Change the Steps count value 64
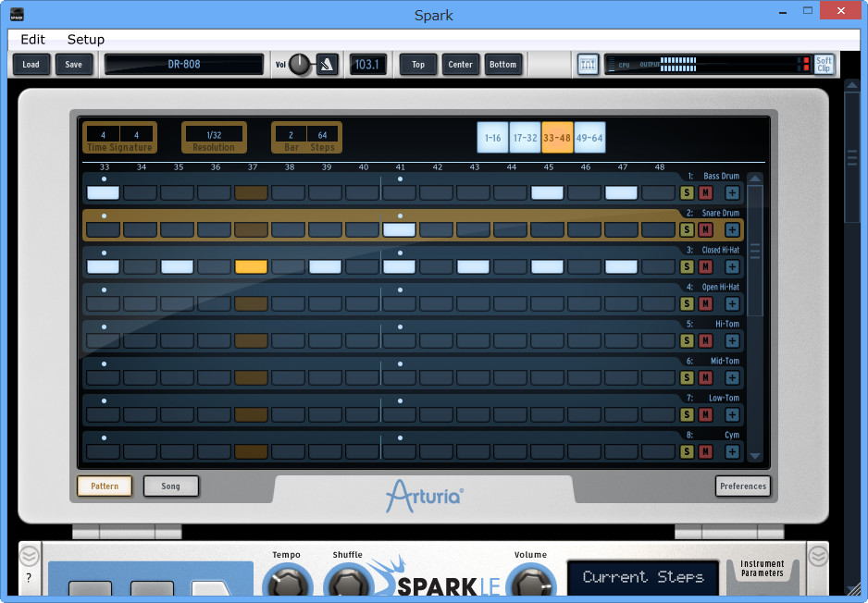868x603 pixels. click(x=322, y=135)
